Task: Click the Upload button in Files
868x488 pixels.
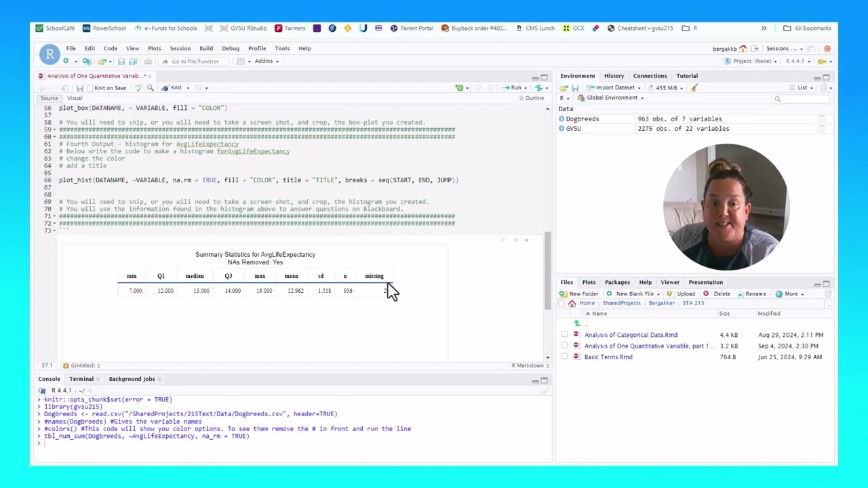Action: tap(682, 293)
